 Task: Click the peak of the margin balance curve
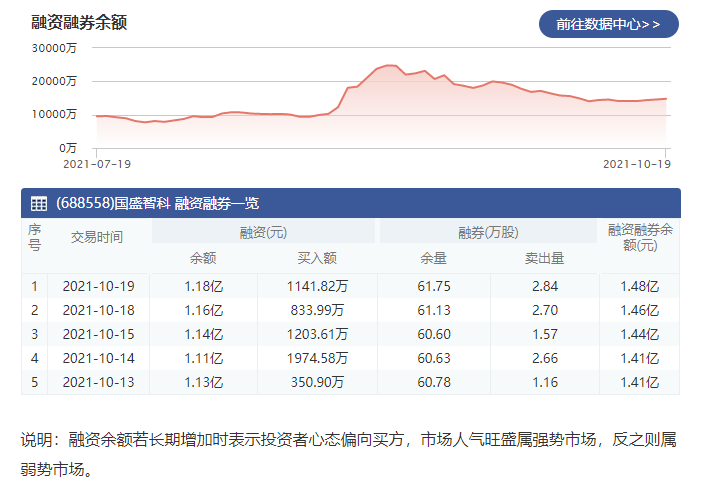391,65
